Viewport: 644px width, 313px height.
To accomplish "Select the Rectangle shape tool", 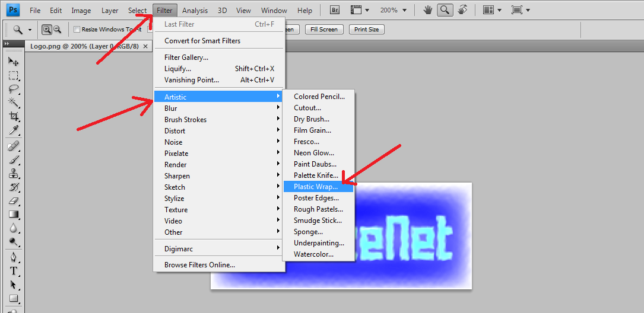I will [14, 298].
